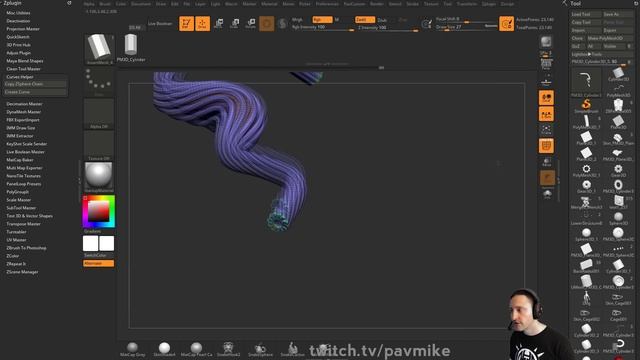The width and height of the screenshot is (640, 360).
Task: Adjust the Focal Shift slider
Action: click(466, 19)
